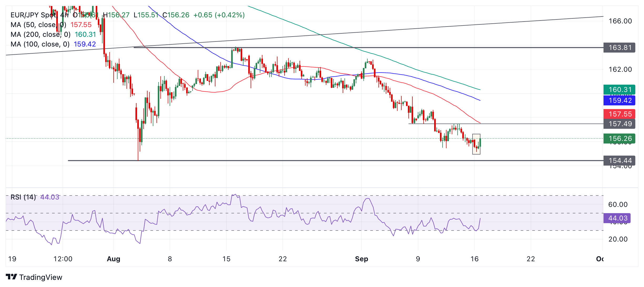The height and width of the screenshot is (287, 644).
Task: Click the 166.00 price scale label
Action: pyautogui.click(x=620, y=21)
